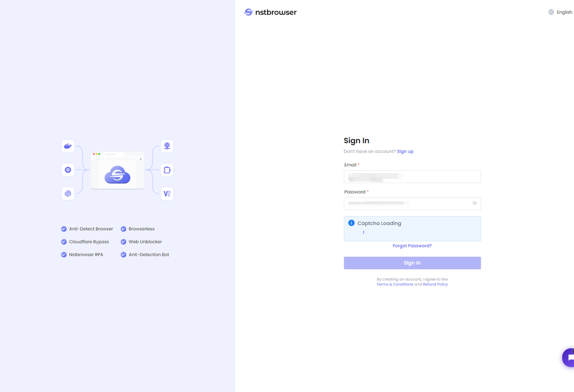The width and height of the screenshot is (574, 392).
Task: Open the Sign up link
Action: [x=405, y=152]
